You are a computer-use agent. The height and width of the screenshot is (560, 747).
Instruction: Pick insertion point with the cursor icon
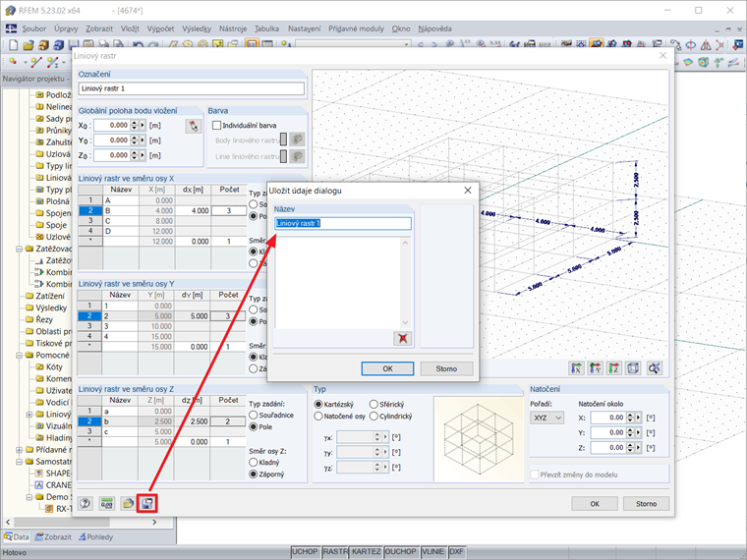pos(193,126)
